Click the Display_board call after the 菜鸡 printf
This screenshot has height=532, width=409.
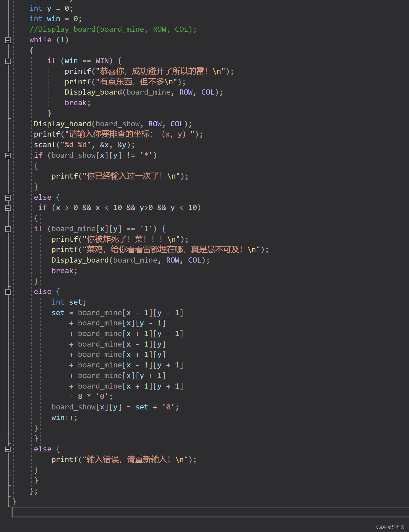[131, 260]
